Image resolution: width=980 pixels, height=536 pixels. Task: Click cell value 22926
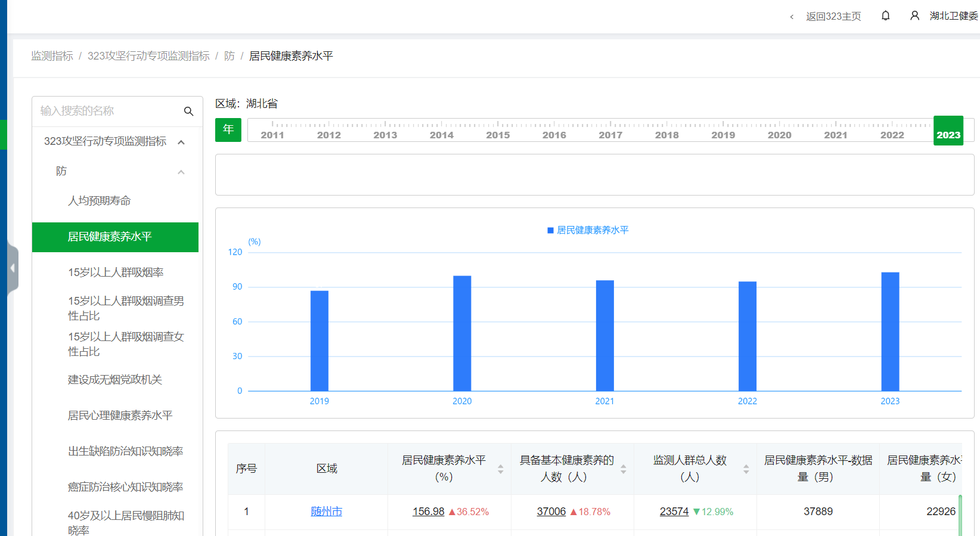941,512
